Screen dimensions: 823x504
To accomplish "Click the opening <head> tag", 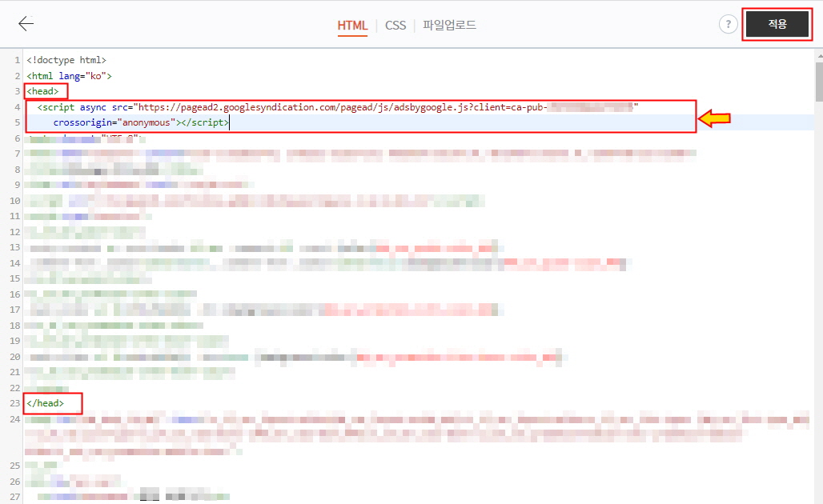I will coord(42,91).
